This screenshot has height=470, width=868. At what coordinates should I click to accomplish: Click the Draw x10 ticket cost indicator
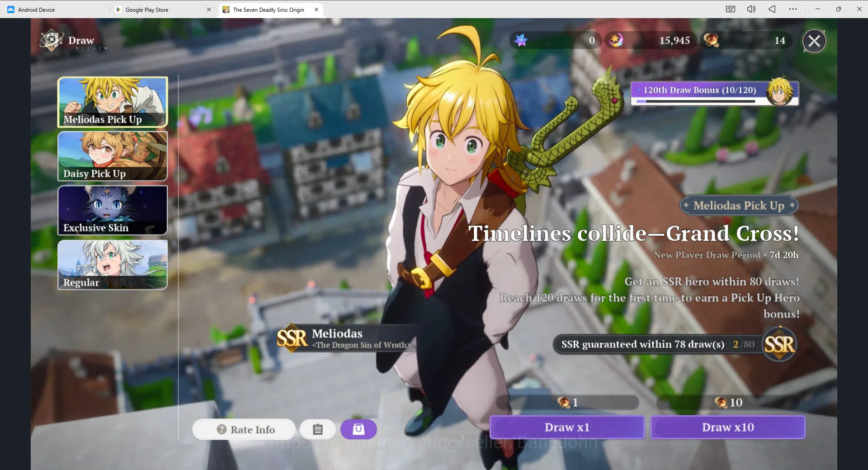click(728, 402)
